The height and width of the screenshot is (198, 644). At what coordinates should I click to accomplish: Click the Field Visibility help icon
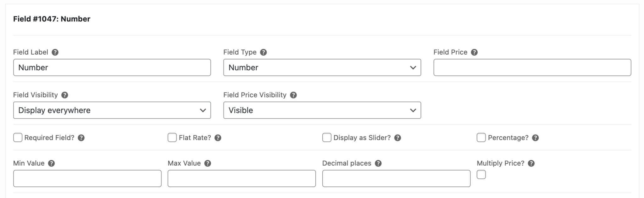click(x=64, y=95)
